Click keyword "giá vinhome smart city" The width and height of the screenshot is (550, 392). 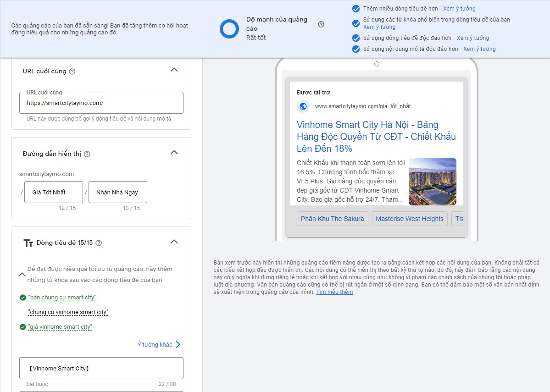click(x=60, y=327)
